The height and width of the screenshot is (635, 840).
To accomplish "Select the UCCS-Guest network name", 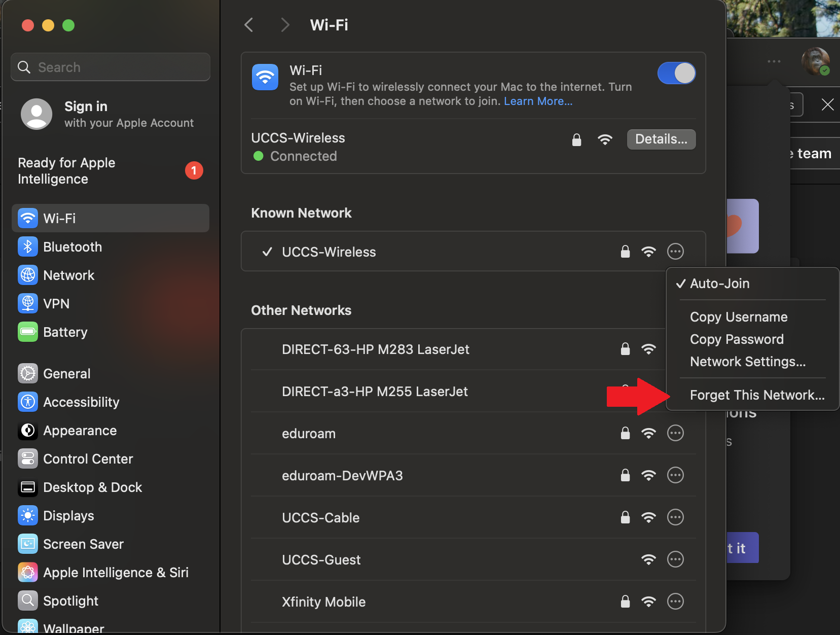I will (321, 560).
